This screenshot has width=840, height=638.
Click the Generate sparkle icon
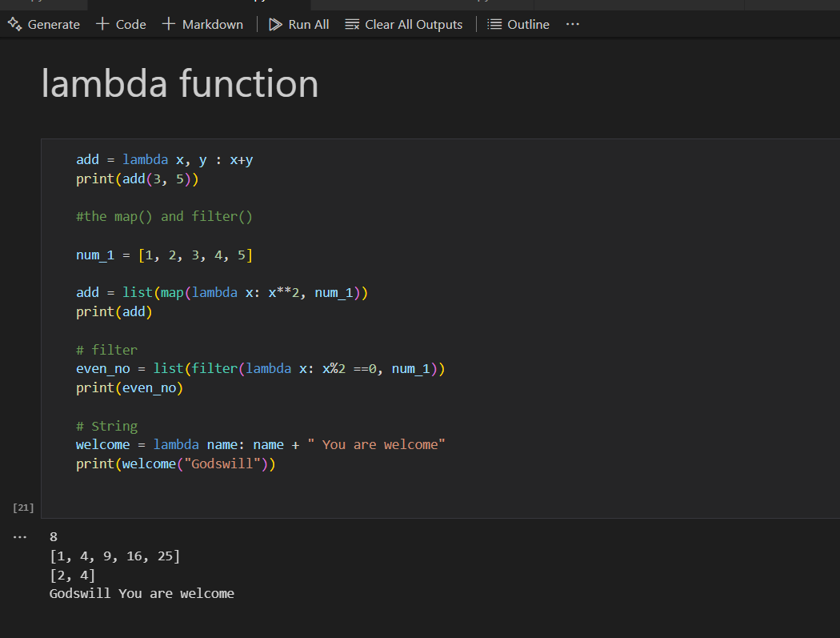14,24
